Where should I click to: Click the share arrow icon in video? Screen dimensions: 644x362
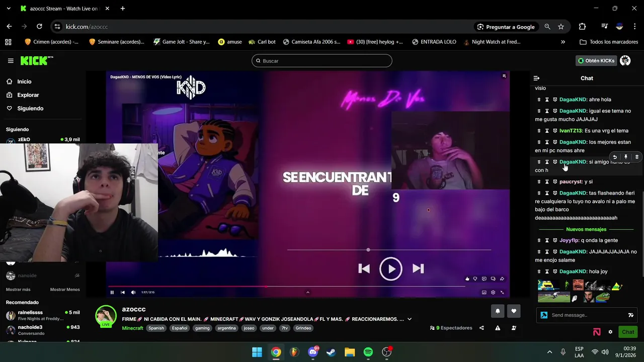[x=502, y=279]
